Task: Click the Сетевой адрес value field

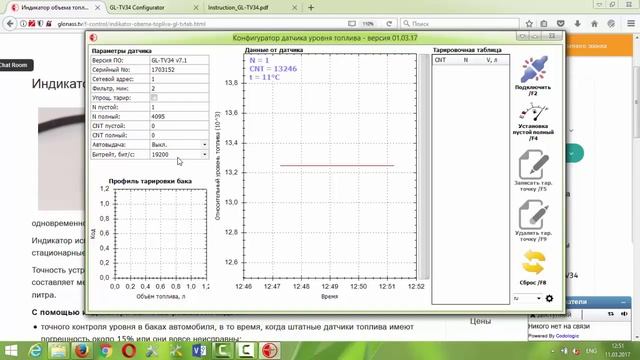Action: click(x=179, y=79)
